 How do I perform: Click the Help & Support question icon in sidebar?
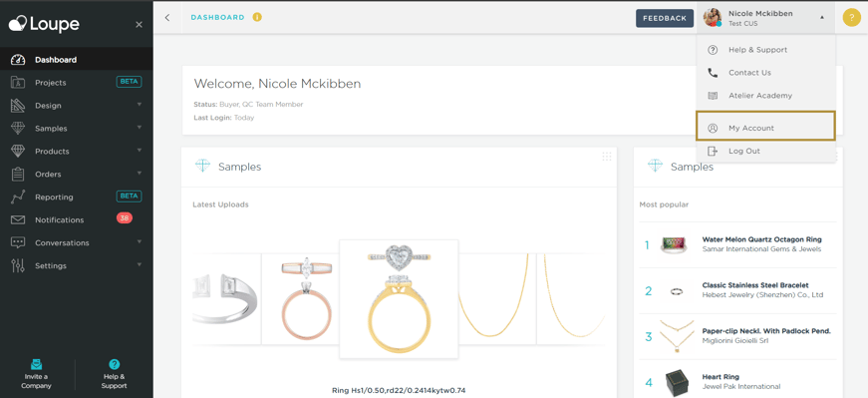[114, 364]
